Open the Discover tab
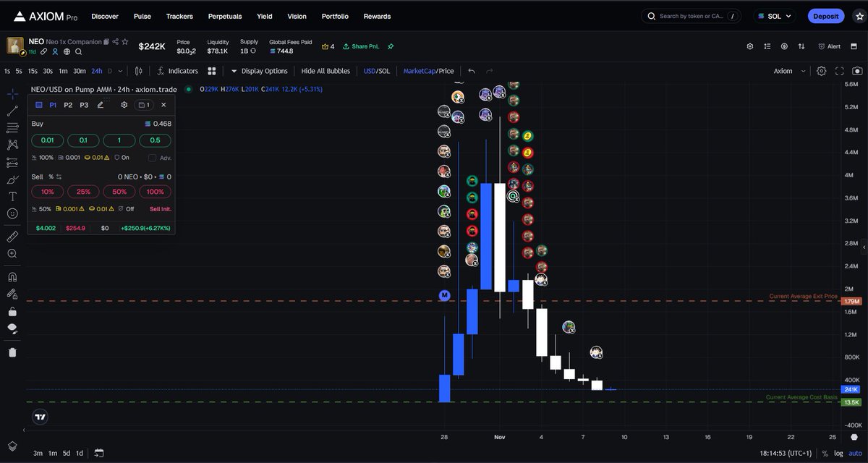868x463 pixels. click(105, 16)
